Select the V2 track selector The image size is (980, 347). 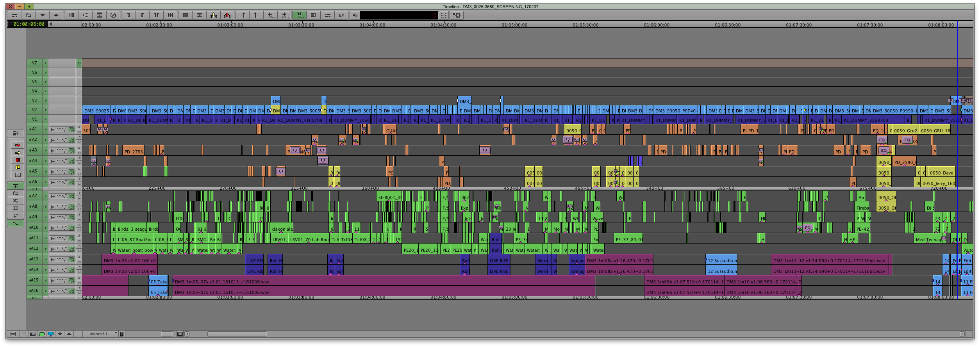(34, 110)
